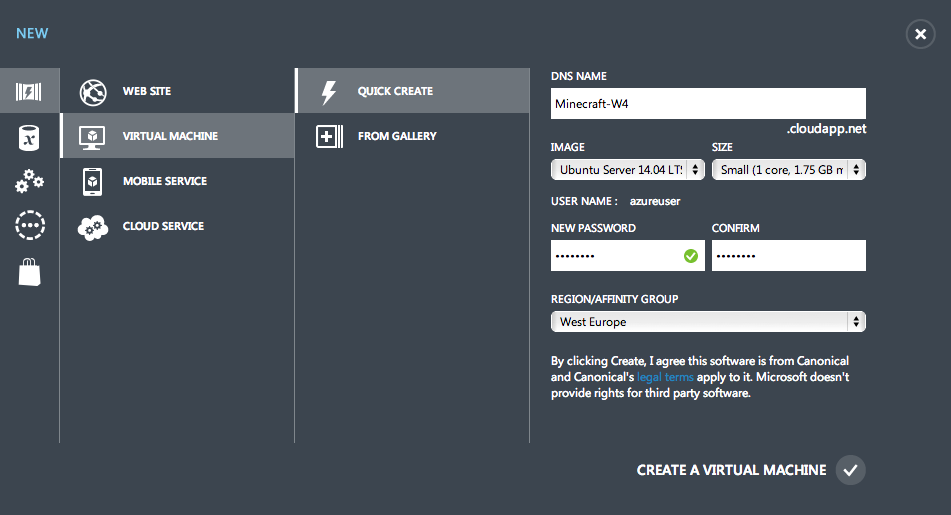Open the Region/Affinity Group dropdown

708,322
